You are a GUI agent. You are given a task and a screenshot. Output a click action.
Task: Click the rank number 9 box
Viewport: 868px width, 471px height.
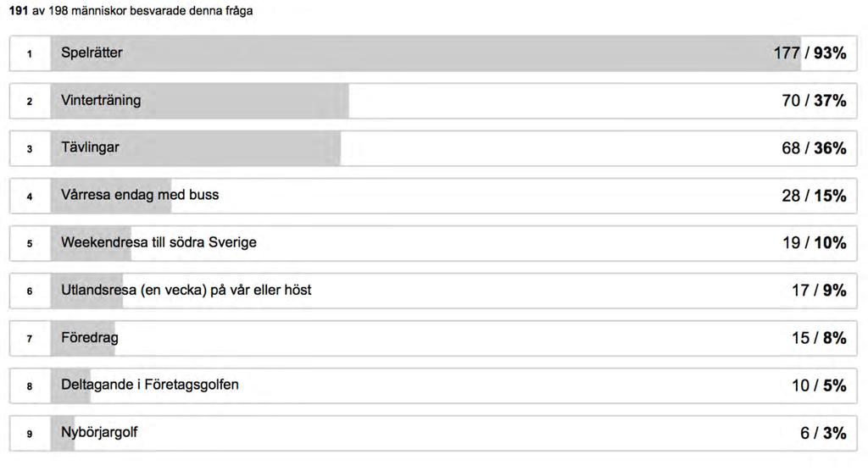30,434
